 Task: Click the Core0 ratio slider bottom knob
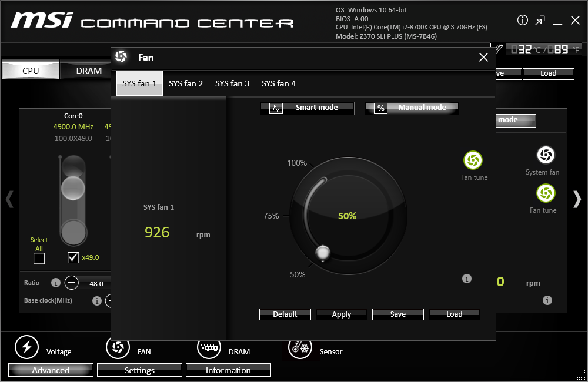tap(73, 232)
